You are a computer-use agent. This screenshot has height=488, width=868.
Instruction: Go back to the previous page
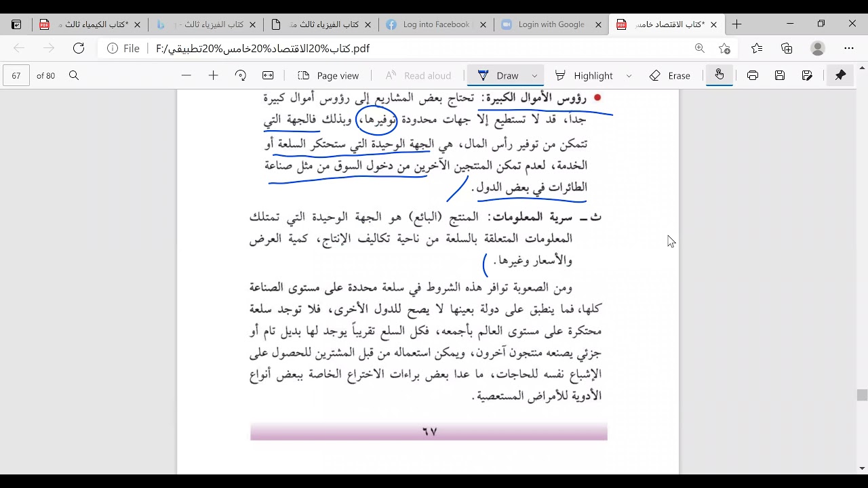pyautogui.click(x=19, y=48)
